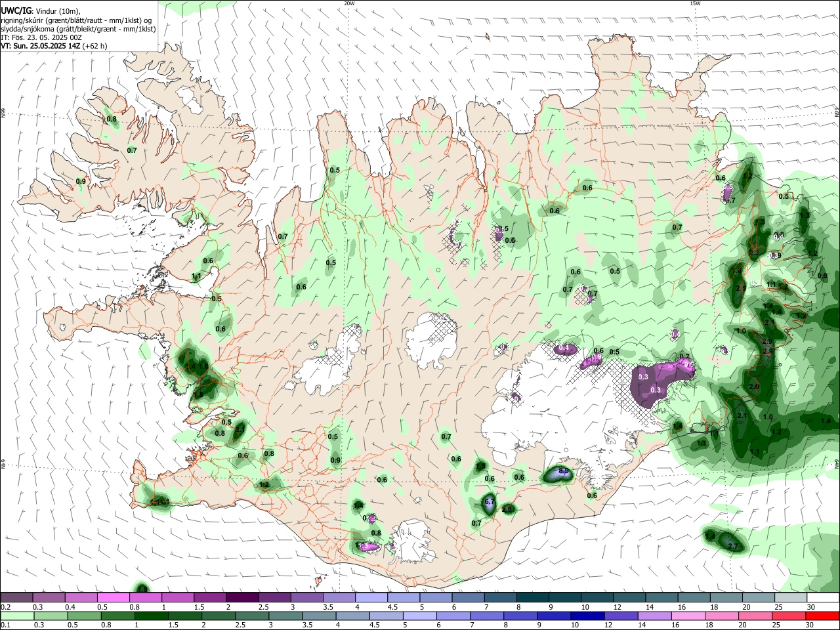Click the bright pink snow legend swatch between 0.5 and 0.8
Screen dimensions: 840x630
coord(113,598)
